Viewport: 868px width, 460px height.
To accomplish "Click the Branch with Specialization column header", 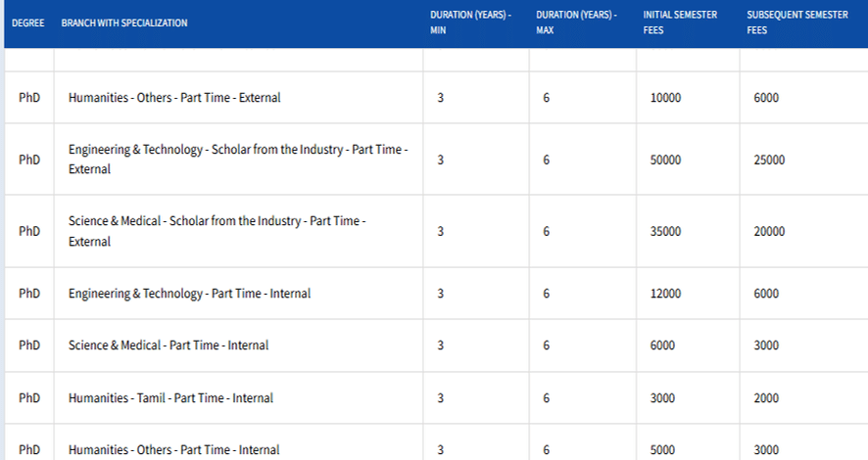I will point(124,23).
